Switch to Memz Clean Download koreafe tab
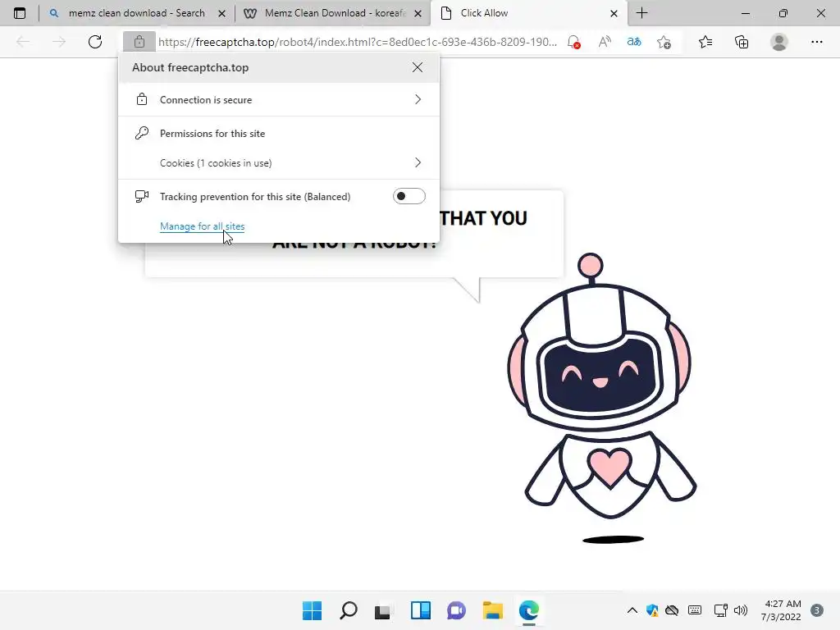The image size is (840, 630). click(335, 13)
